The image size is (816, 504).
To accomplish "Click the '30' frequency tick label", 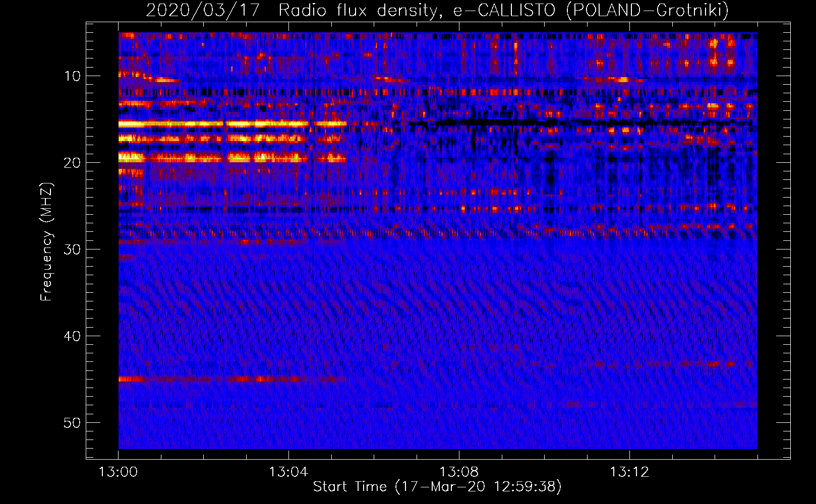I will (72, 249).
